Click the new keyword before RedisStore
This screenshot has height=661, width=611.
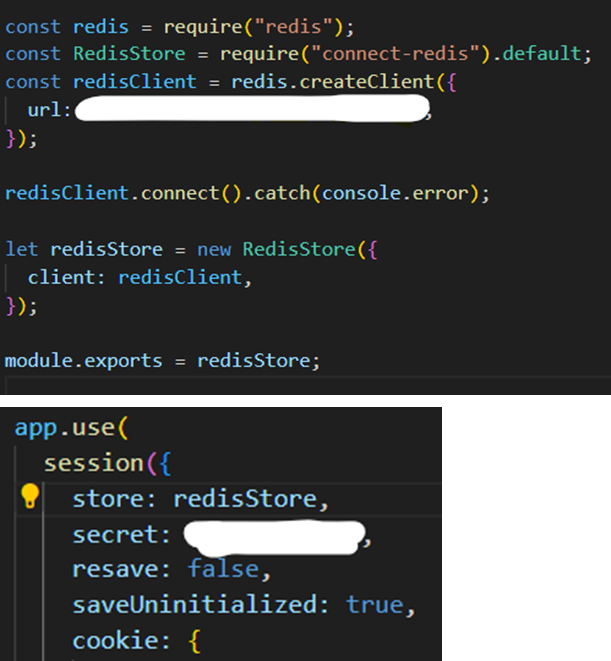(x=214, y=249)
